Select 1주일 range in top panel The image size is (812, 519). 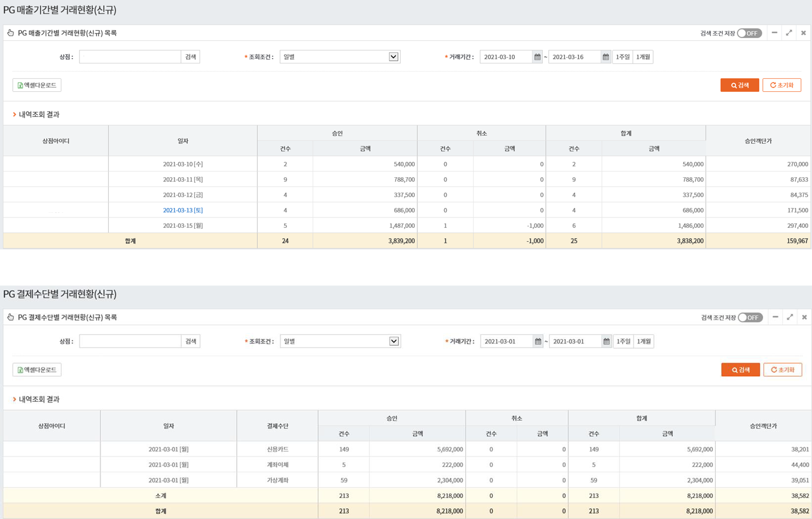pyautogui.click(x=622, y=57)
